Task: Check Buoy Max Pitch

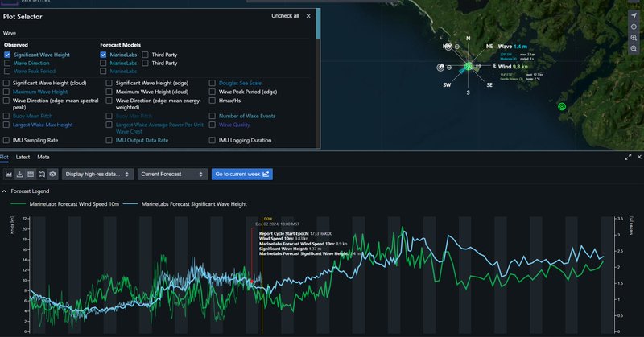Action: 109,116
